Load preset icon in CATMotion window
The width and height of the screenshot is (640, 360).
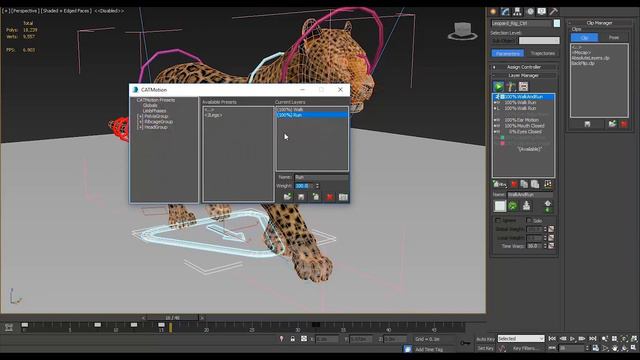click(287, 197)
